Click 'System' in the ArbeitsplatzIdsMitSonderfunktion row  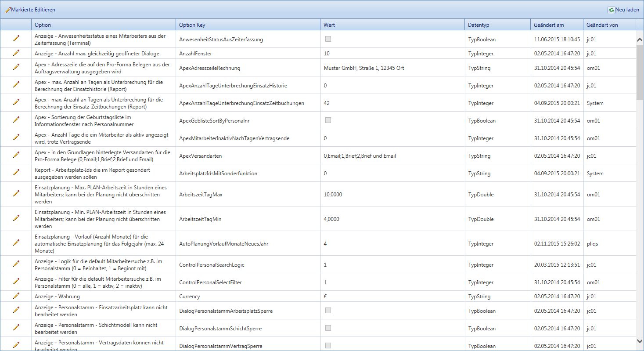pos(595,174)
